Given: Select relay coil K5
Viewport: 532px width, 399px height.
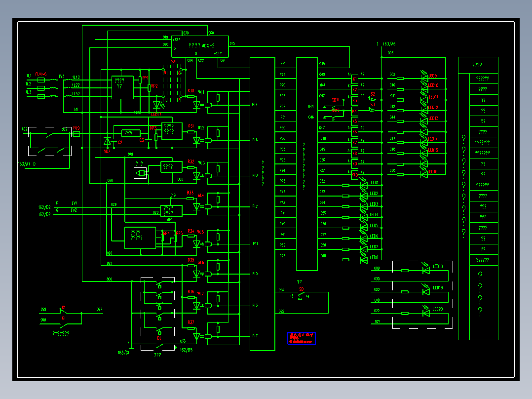Looking at the screenshot, I should pos(354,121).
